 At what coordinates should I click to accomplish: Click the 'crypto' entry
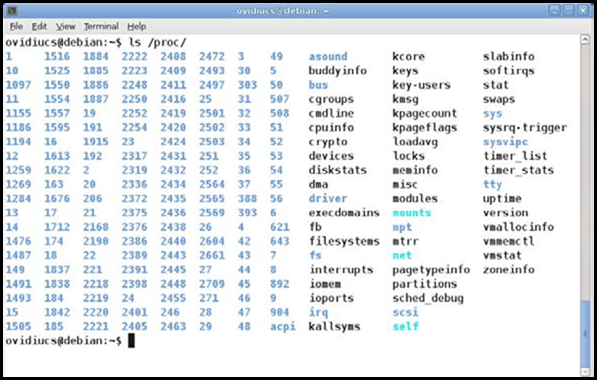pyautogui.click(x=328, y=142)
